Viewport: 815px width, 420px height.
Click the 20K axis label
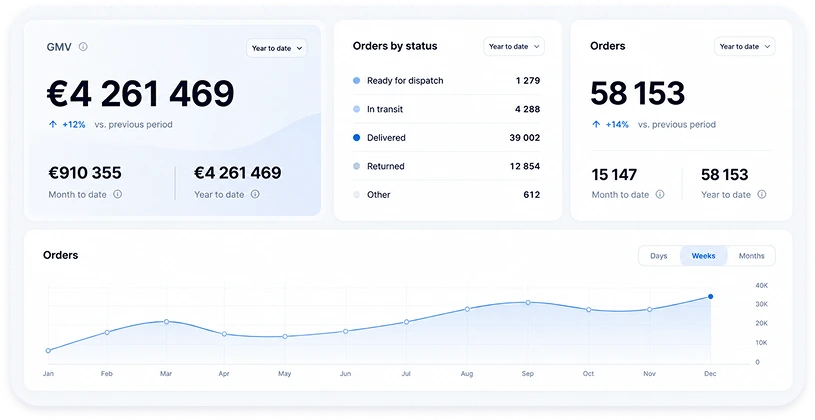coord(761,323)
